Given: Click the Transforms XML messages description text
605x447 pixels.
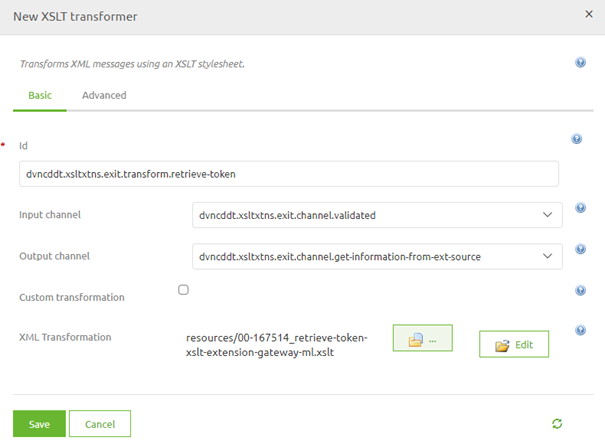Looking at the screenshot, I should point(132,64).
